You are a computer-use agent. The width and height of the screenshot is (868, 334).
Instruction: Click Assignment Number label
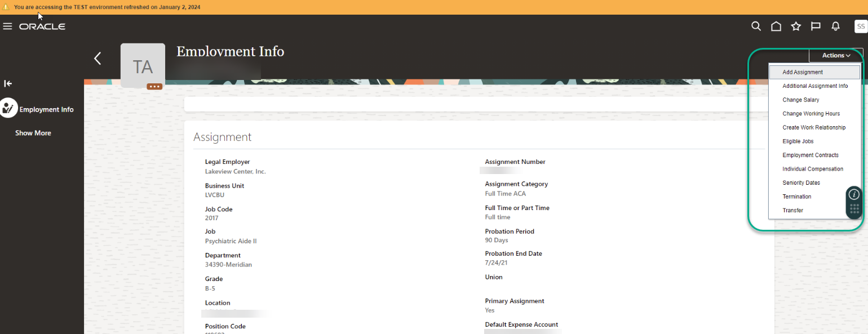point(515,162)
